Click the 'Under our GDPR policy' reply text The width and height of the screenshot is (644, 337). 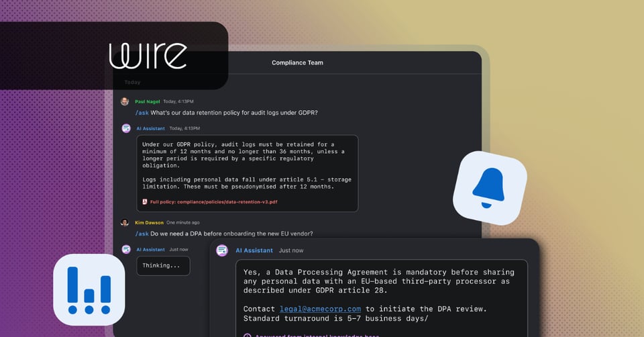(x=244, y=155)
